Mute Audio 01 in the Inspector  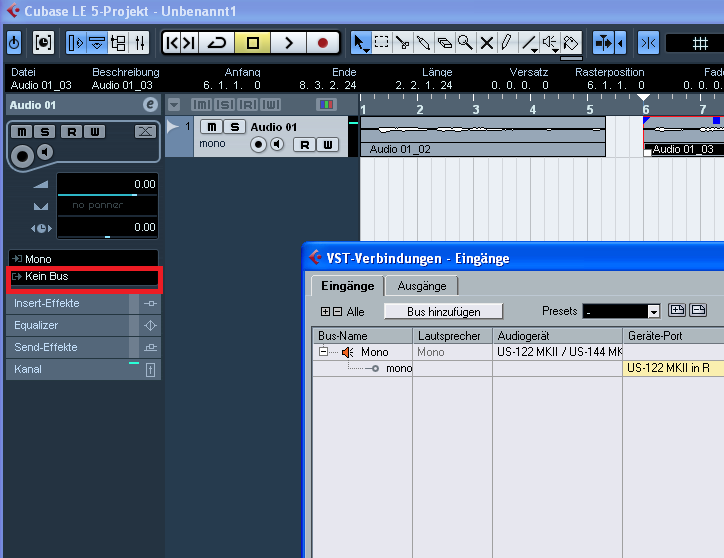click(22, 132)
